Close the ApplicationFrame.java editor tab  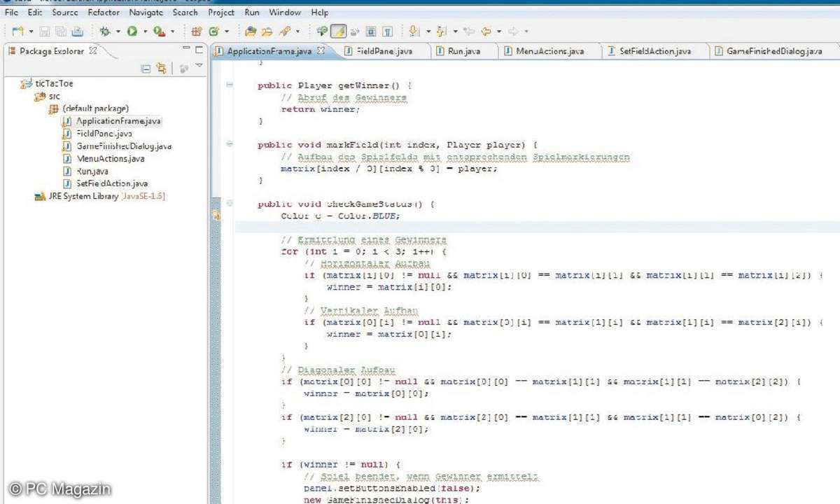point(321,51)
